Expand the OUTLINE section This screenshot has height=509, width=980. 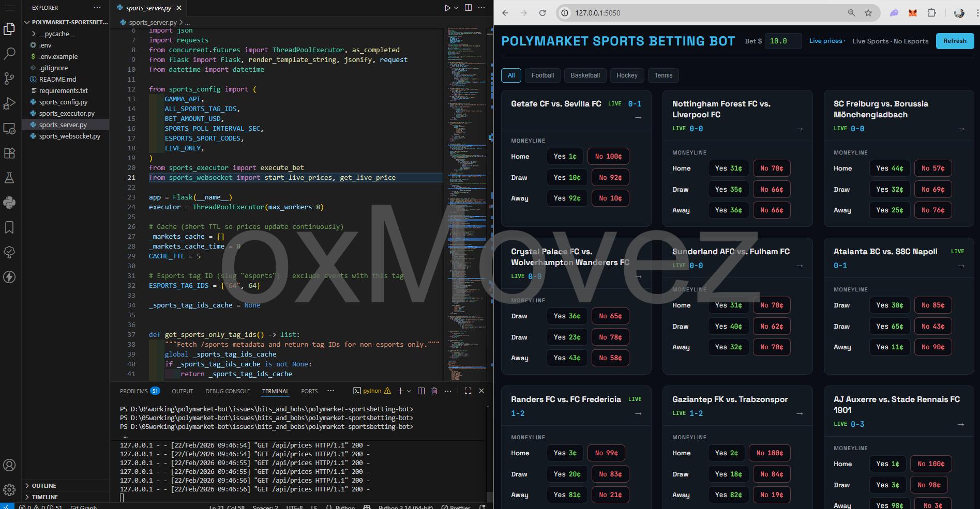tap(65, 486)
